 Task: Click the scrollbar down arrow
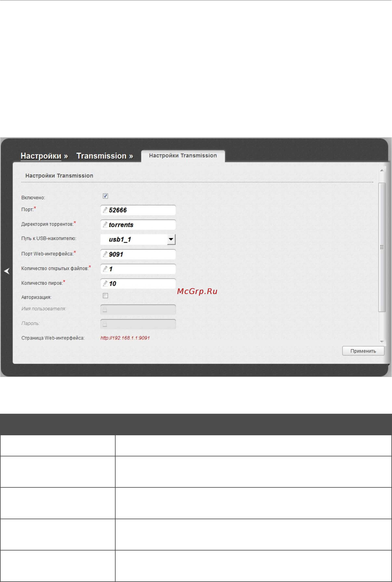click(382, 341)
